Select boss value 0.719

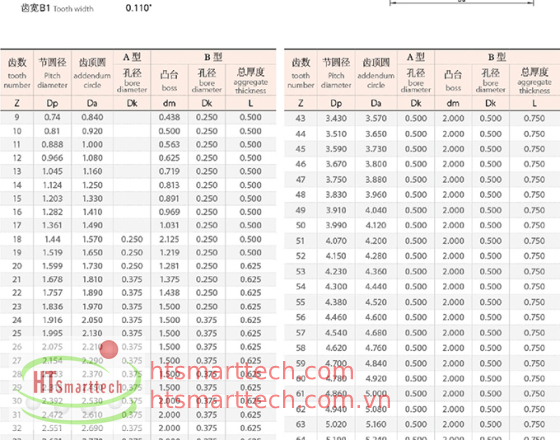(x=169, y=171)
